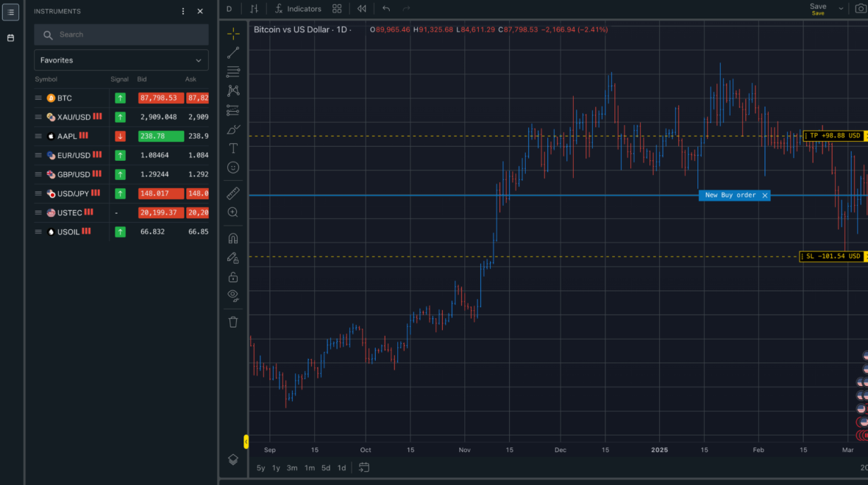
Task: Toggle drawings visibility with the eye icon
Action: (x=233, y=296)
